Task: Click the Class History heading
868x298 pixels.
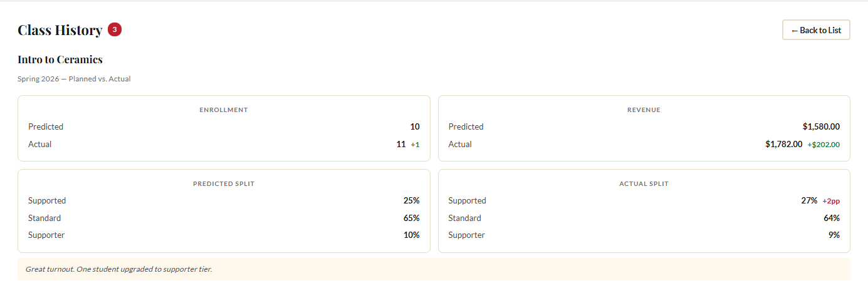Action: point(60,30)
